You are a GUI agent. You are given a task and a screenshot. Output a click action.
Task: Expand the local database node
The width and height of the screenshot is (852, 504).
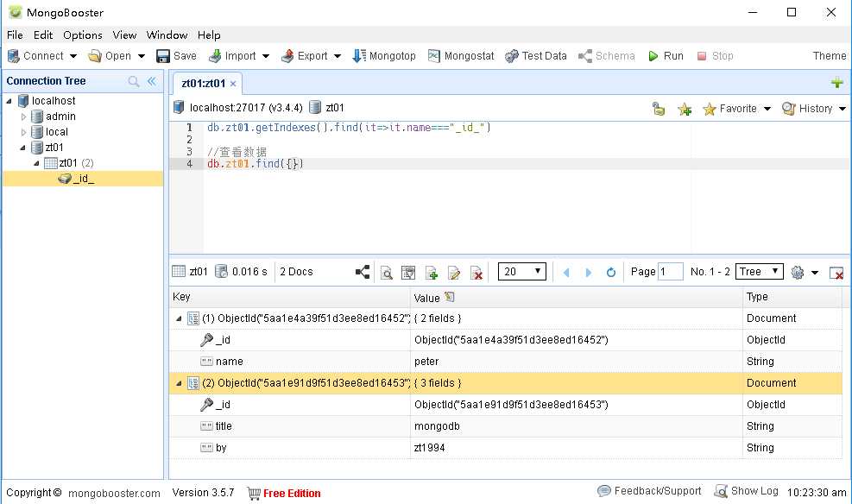pyautogui.click(x=23, y=132)
